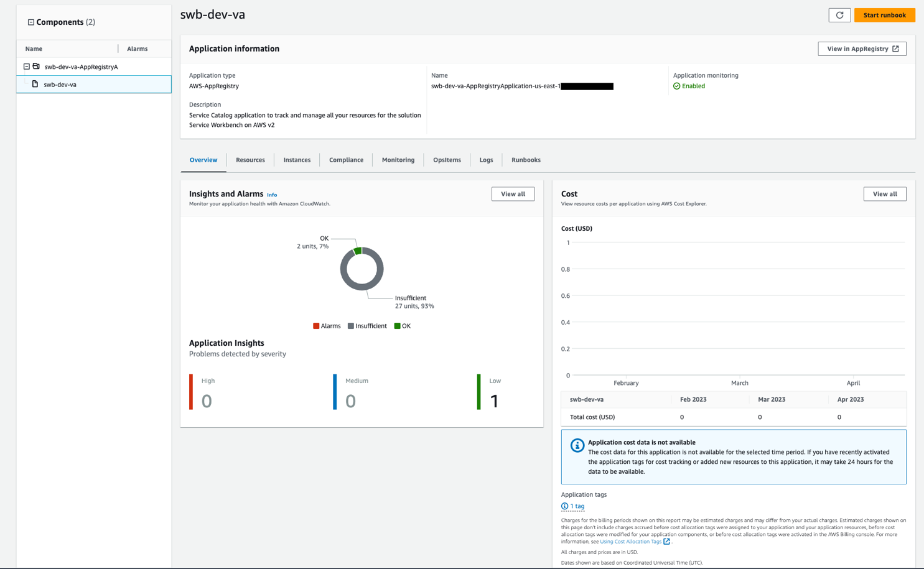Screen dimensions: 924x569
Task: Click the Feb 2023 column header
Action: [x=693, y=399]
